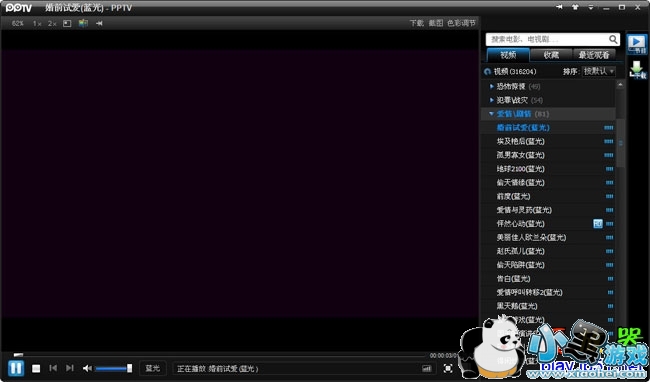
Task: Switch to mini window mode icon
Action: [67, 24]
